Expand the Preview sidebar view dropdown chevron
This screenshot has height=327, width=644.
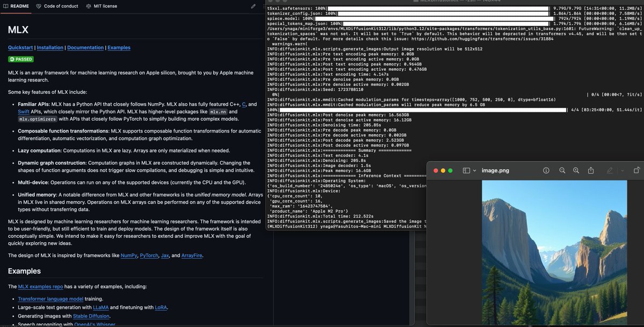click(474, 170)
